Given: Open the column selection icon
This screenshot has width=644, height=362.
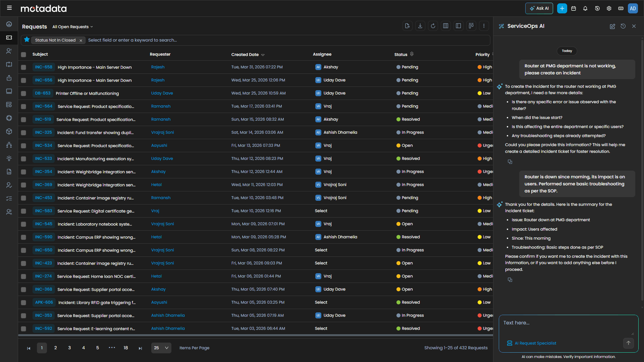Looking at the screenshot, I should (445, 26).
